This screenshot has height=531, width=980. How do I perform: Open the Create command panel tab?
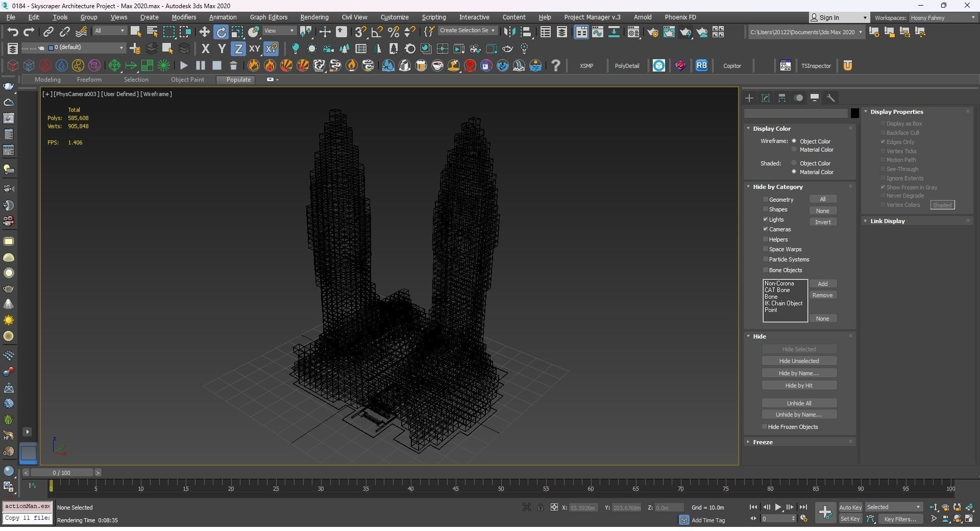tap(749, 98)
